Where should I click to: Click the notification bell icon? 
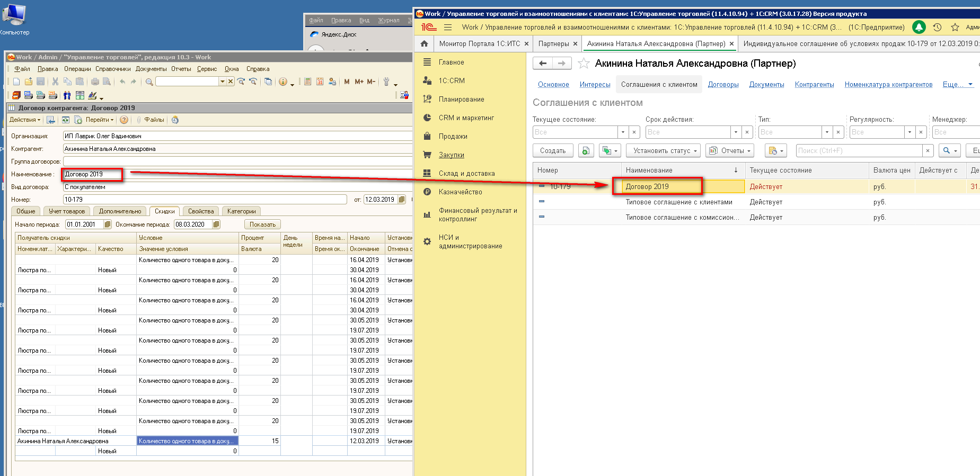[x=919, y=27]
